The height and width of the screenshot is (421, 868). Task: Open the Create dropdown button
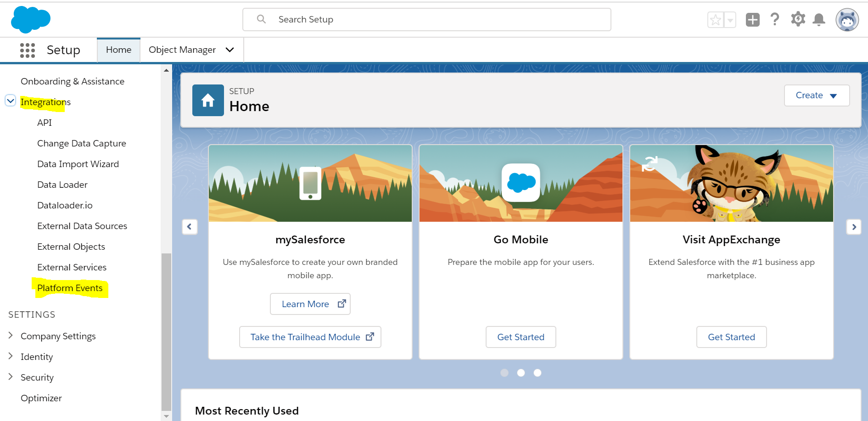coord(817,95)
